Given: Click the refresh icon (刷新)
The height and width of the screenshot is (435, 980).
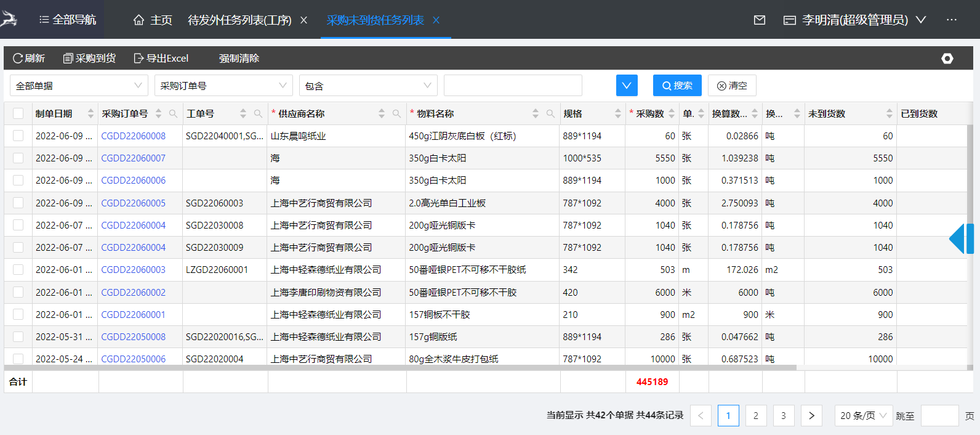Looking at the screenshot, I should pyautogui.click(x=18, y=59).
